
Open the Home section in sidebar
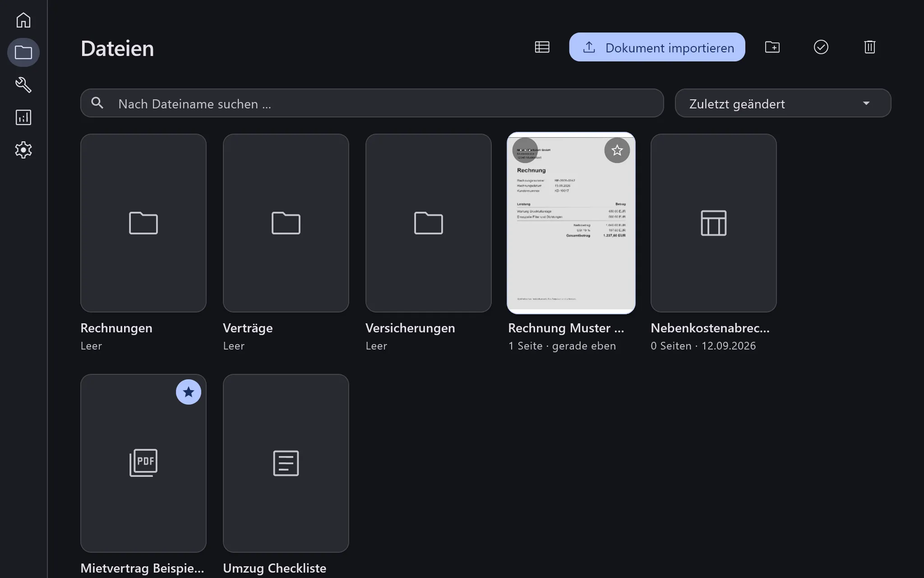(x=23, y=20)
